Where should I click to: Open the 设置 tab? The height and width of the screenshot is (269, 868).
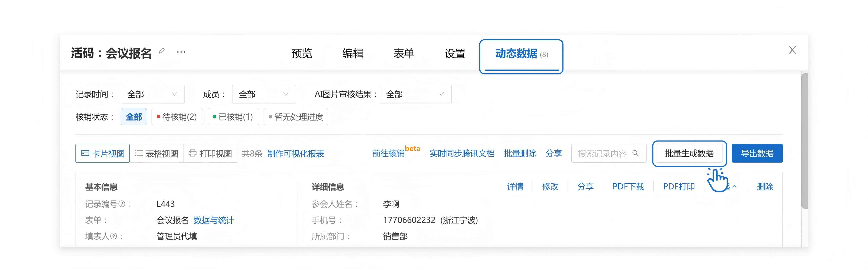coord(455,53)
